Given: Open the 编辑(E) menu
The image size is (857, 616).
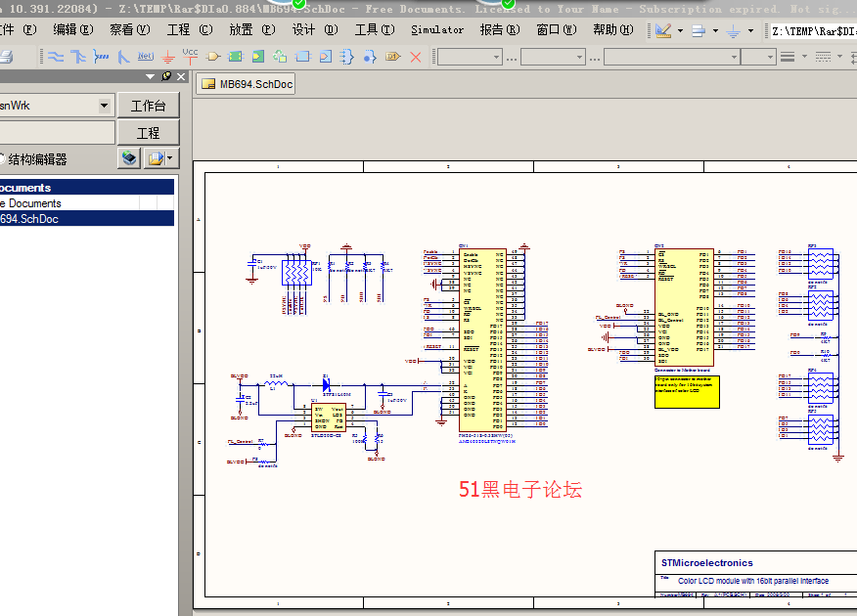Looking at the screenshot, I should tap(73, 29).
